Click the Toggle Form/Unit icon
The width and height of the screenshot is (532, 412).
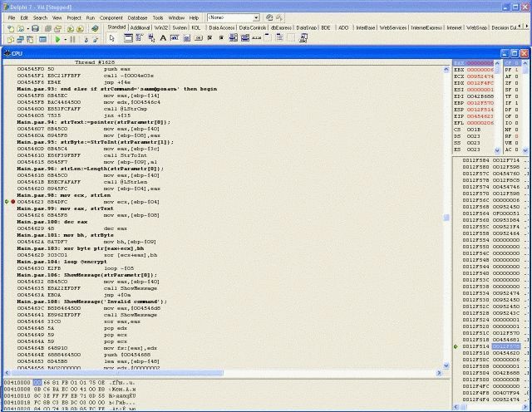30,40
